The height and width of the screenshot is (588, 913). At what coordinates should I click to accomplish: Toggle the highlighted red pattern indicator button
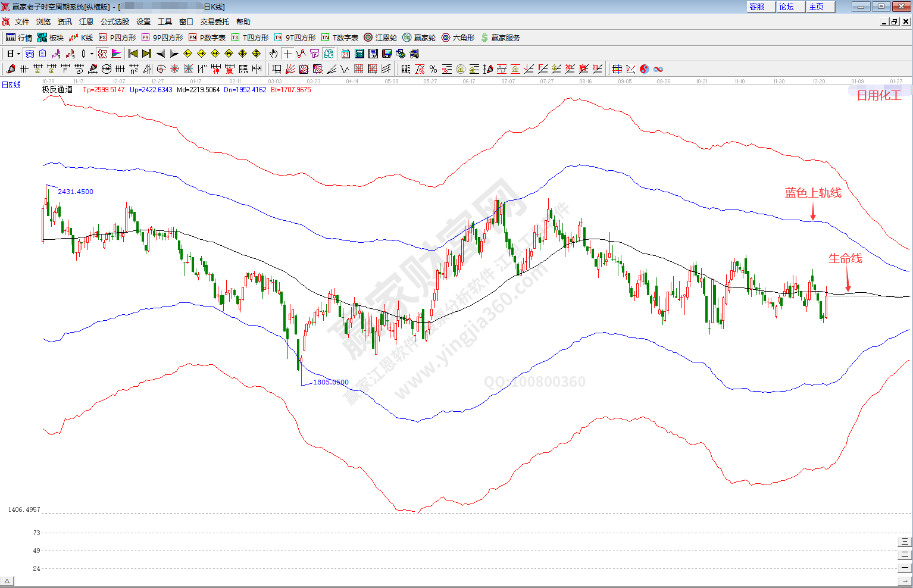click(102, 54)
